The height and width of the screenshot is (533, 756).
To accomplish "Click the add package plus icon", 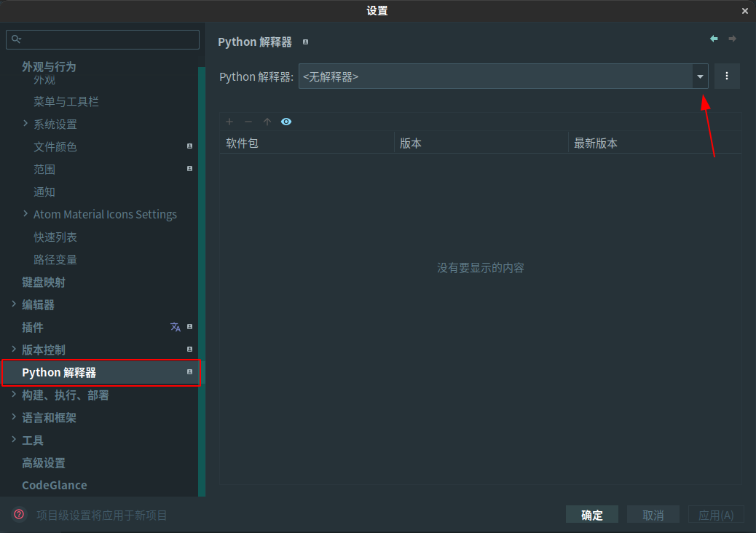I will tap(230, 122).
